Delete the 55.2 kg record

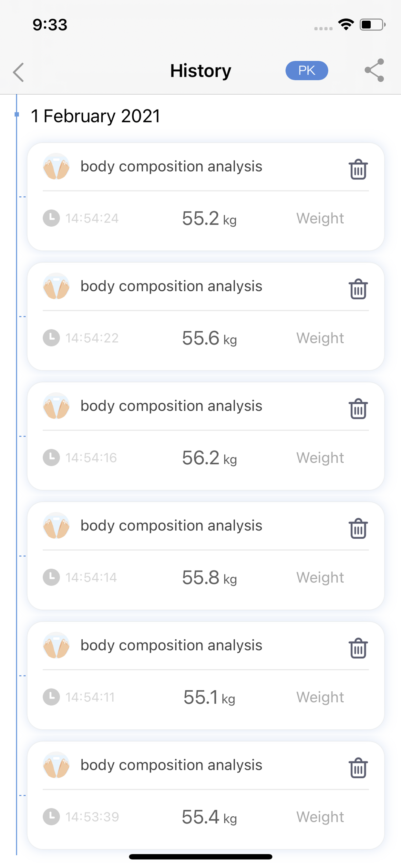[358, 169]
